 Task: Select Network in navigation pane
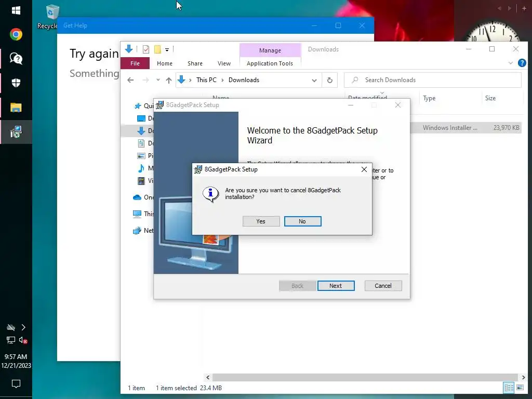click(143, 230)
